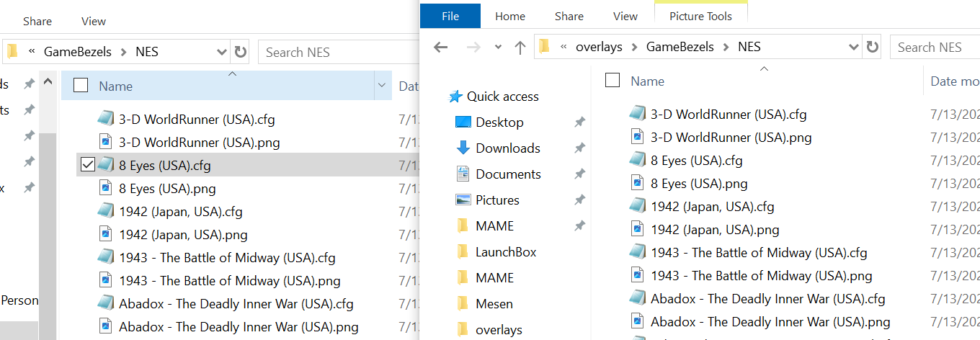
Task: Click Search NES field in right window
Action: (935, 48)
